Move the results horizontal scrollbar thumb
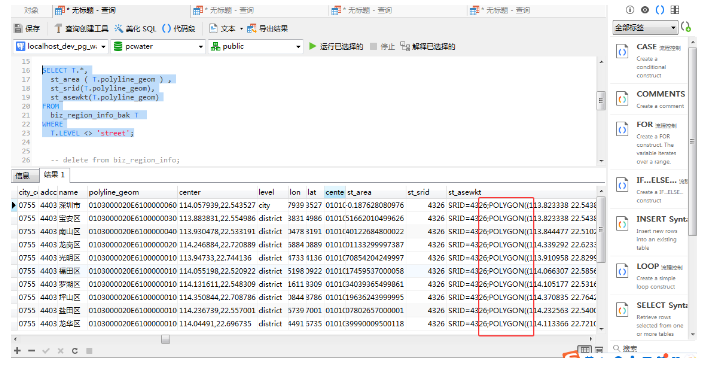Screen dimensions: 703x371 165,339
